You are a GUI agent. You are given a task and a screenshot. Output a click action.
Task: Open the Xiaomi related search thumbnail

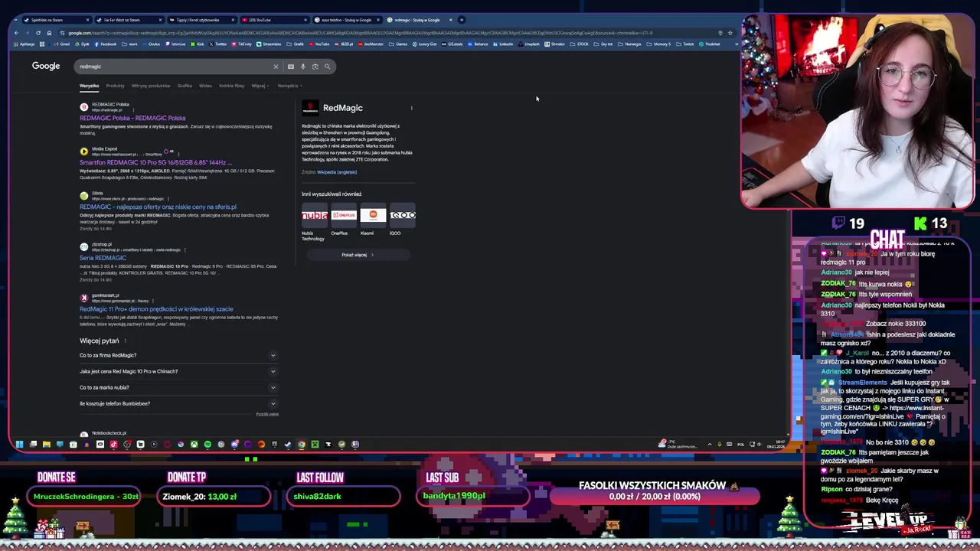(x=373, y=215)
